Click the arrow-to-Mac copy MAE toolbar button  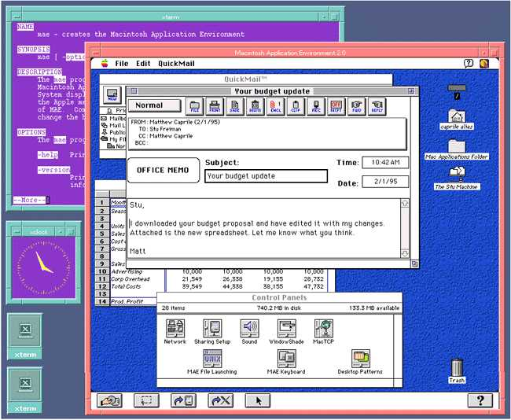[x=183, y=401]
